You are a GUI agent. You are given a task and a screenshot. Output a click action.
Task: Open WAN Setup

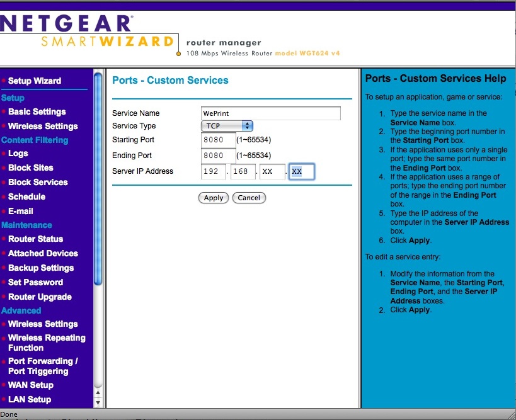(x=31, y=385)
